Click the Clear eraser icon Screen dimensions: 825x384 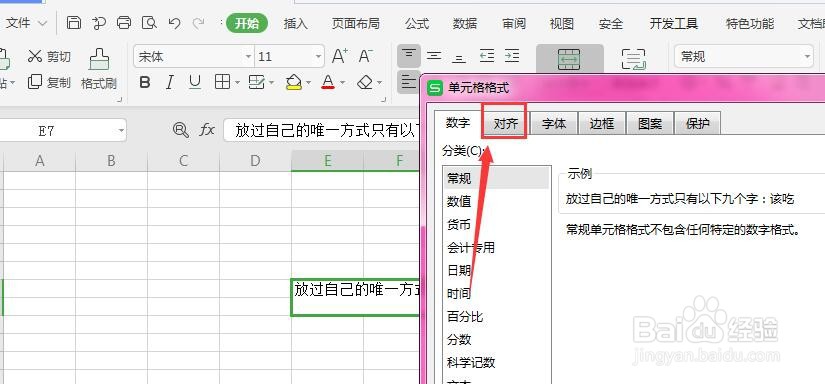(365, 82)
